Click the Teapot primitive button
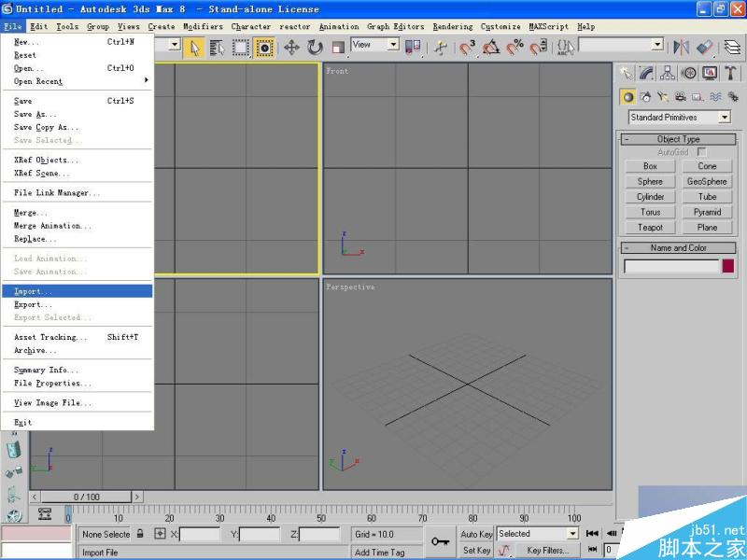Viewport: 747px width, 560px height. click(x=650, y=227)
